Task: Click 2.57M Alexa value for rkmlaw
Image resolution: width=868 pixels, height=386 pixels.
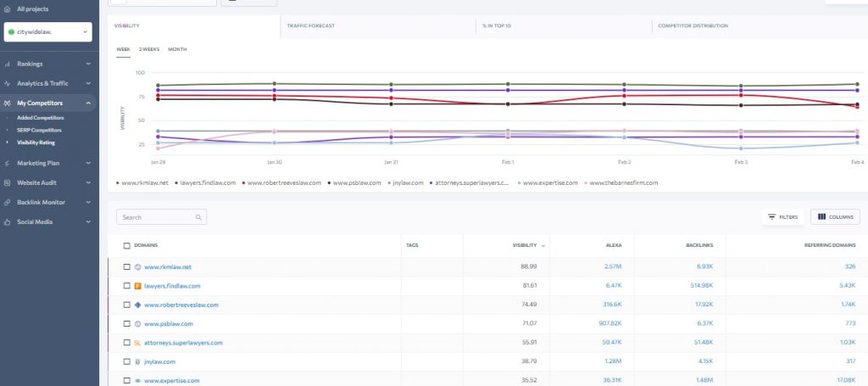Action: (613, 267)
